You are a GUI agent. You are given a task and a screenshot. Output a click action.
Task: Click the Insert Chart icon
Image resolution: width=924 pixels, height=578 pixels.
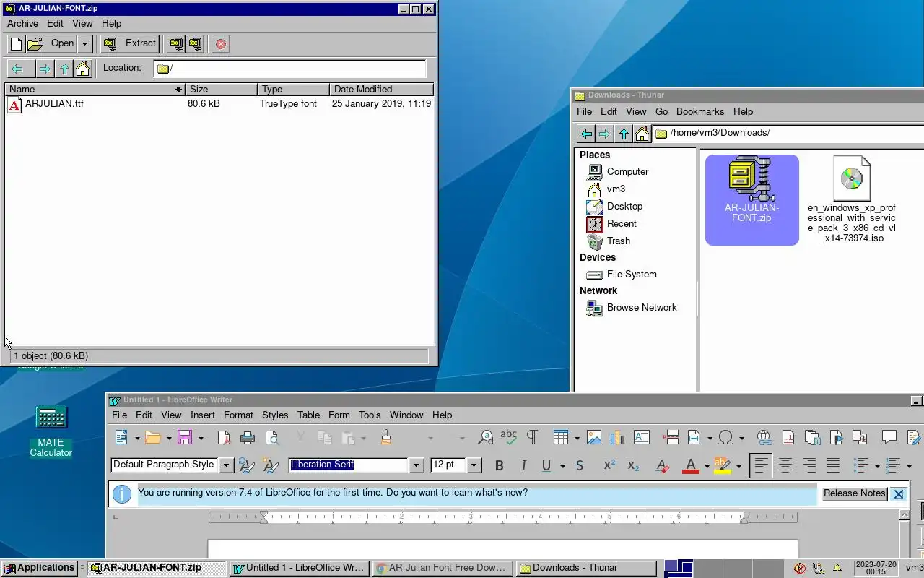[x=617, y=438]
